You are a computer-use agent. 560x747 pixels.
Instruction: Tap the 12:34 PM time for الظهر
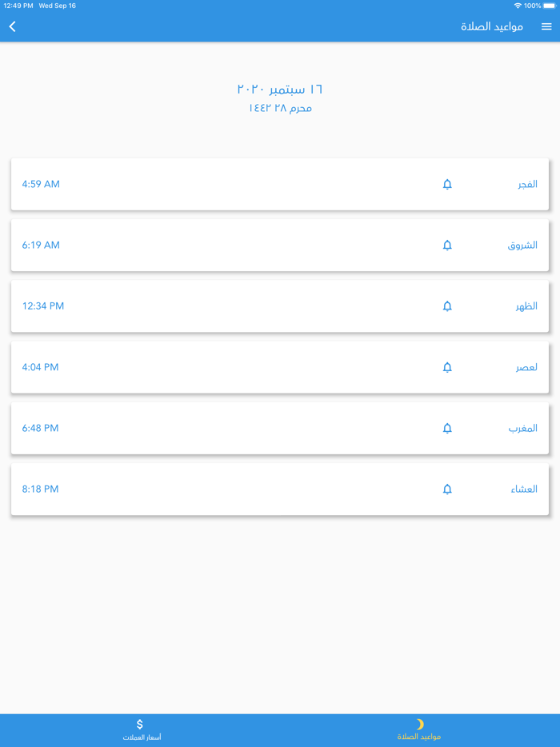tap(40, 306)
